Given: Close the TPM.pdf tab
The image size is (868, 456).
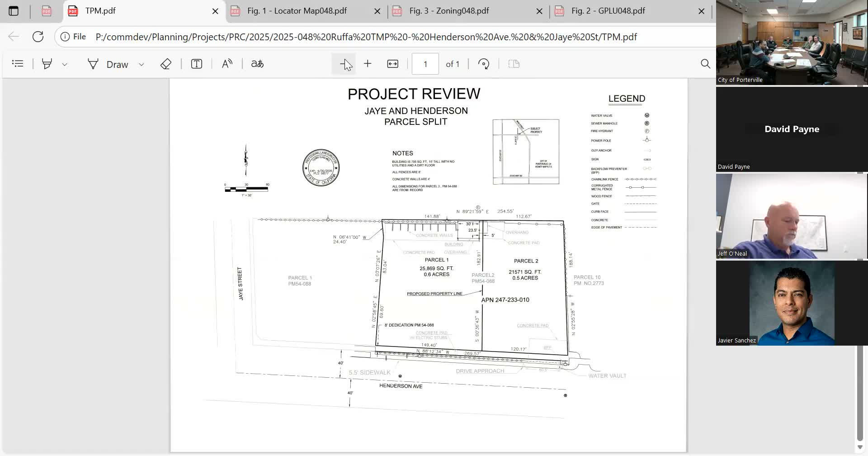Looking at the screenshot, I should (215, 11).
